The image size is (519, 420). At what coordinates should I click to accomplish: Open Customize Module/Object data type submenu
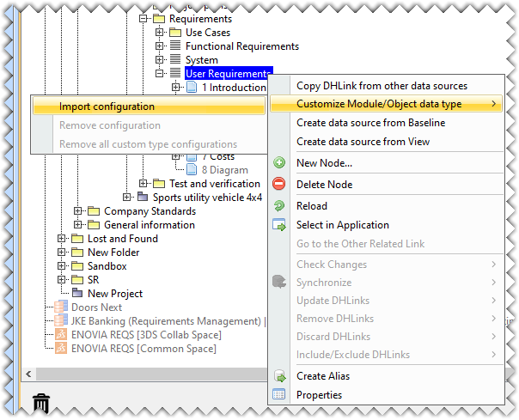387,104
